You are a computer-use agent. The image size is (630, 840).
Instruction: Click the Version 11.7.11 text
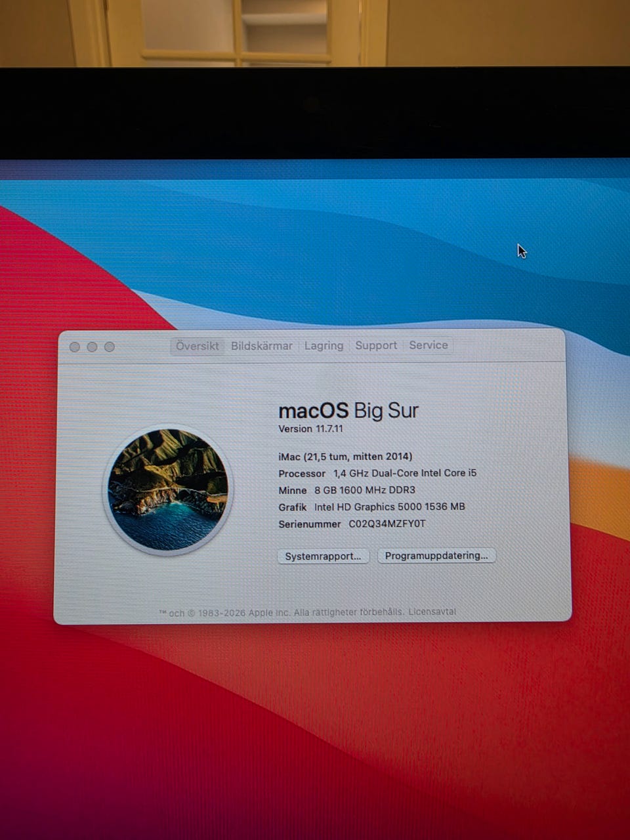[x=310, y=429]
